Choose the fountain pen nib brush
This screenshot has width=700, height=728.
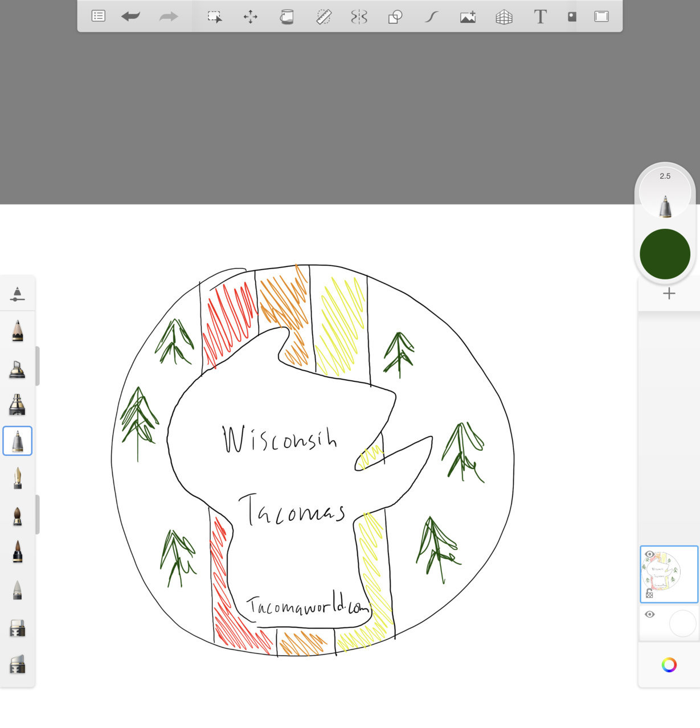18,478
